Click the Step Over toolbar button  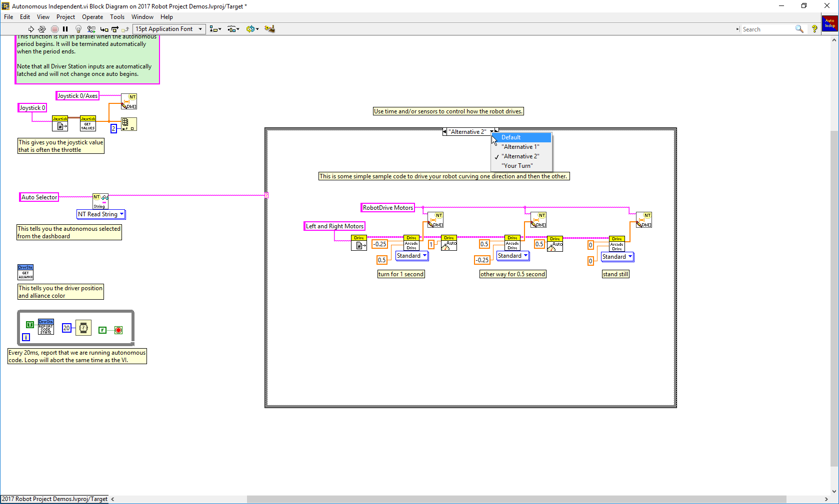point(115,29)
